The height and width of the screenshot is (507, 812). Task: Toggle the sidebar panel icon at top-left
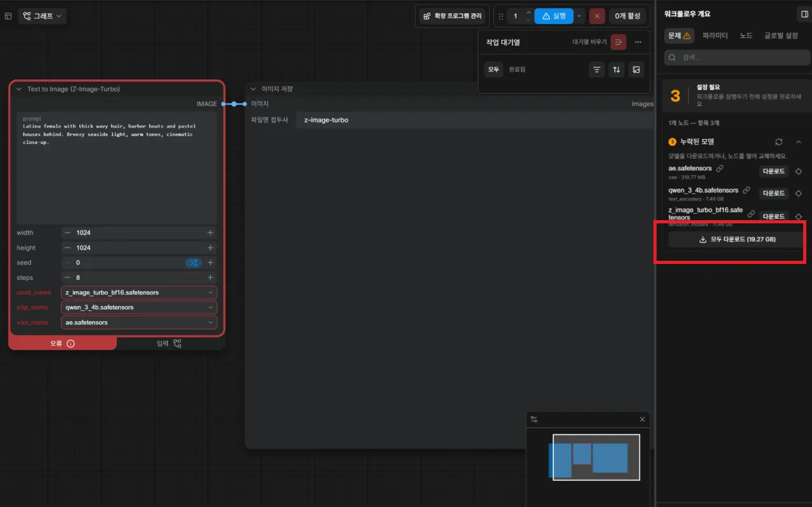point(8,16)
